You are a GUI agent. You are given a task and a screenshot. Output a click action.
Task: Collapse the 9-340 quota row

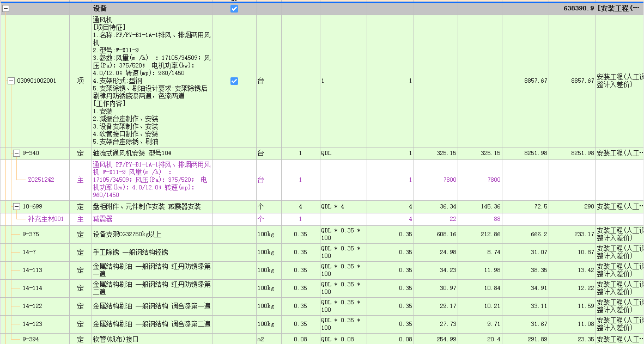16,153
